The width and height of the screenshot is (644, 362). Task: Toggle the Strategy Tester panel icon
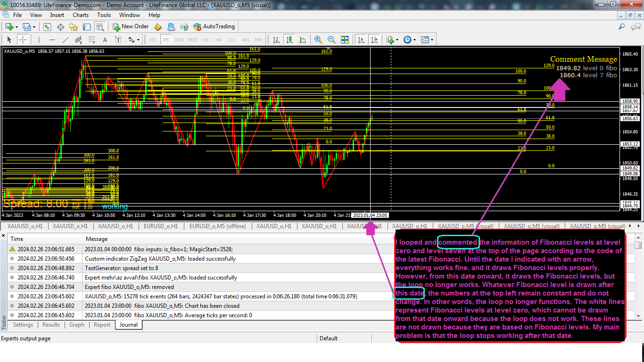99,27
